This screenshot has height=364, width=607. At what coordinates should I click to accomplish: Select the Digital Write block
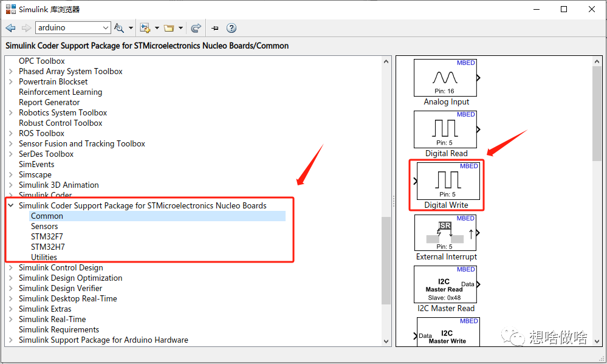448,181
